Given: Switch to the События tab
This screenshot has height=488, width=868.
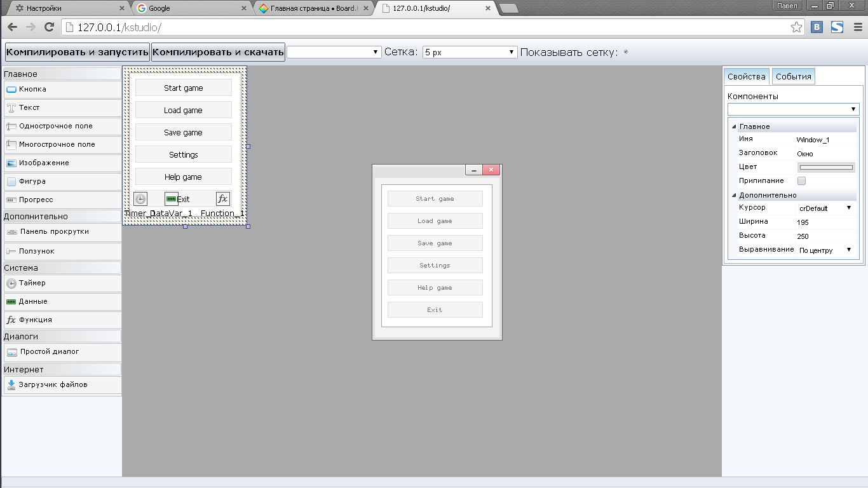Looking at the screenshot, I should [793, 77].
